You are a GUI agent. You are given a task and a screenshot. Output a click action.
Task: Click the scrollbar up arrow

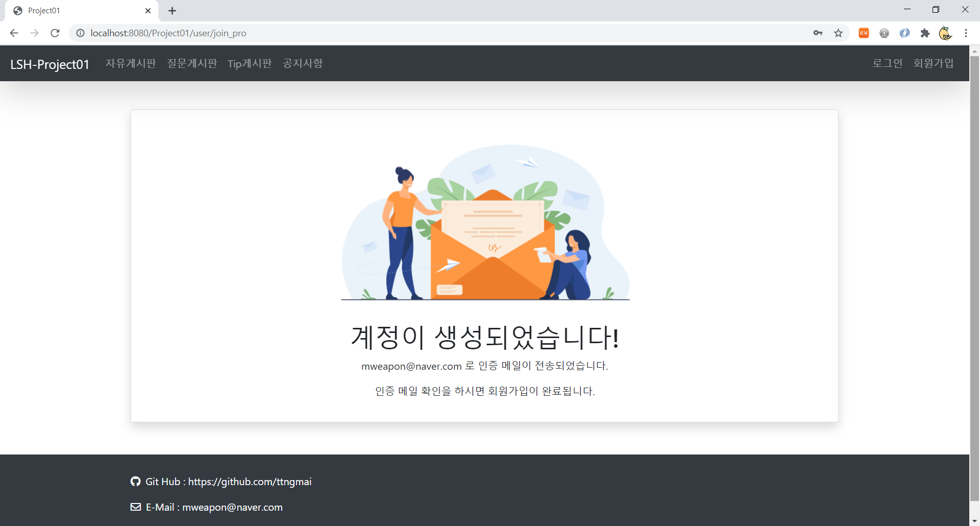point(975,51)
